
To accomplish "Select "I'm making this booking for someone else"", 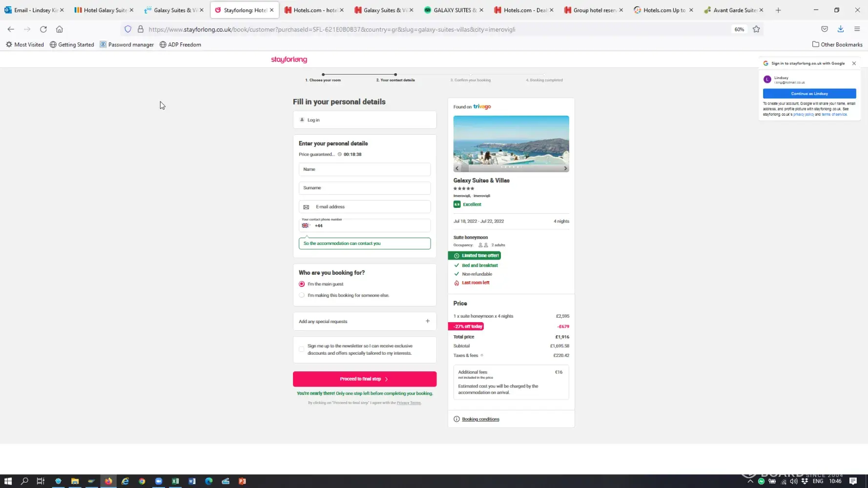I will pos(302,295).
